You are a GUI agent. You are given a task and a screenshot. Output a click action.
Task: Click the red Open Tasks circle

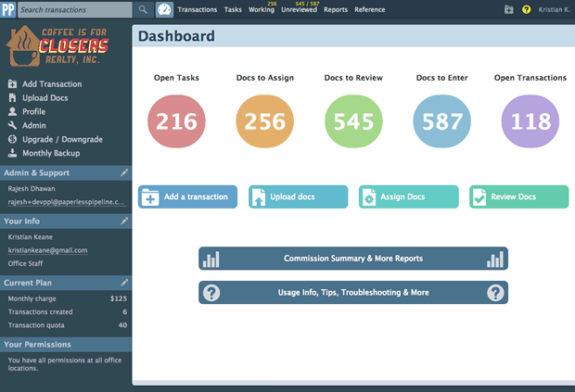pyautogui.click(x=176, y=122)
